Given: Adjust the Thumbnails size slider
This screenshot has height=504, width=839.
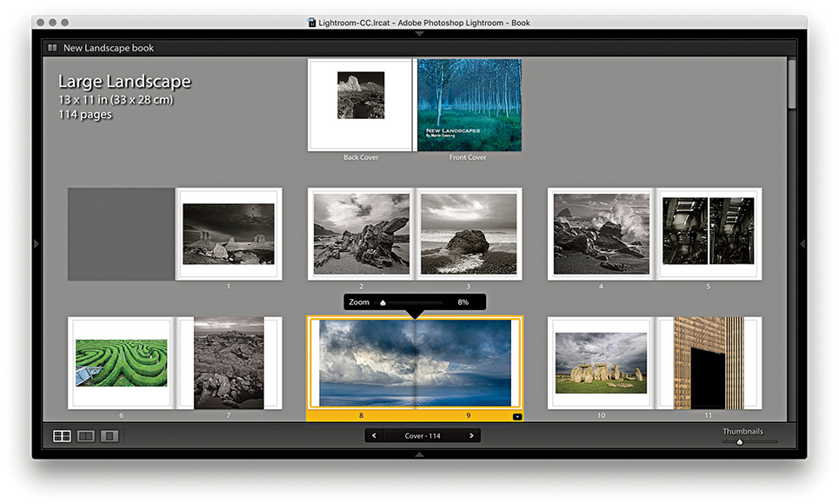Looking at the screenshot, I should [x=740, y=442].
